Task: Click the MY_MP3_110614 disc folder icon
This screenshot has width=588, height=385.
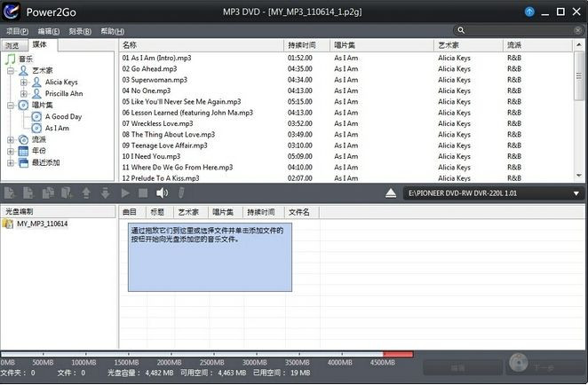Action: [7, 224]
